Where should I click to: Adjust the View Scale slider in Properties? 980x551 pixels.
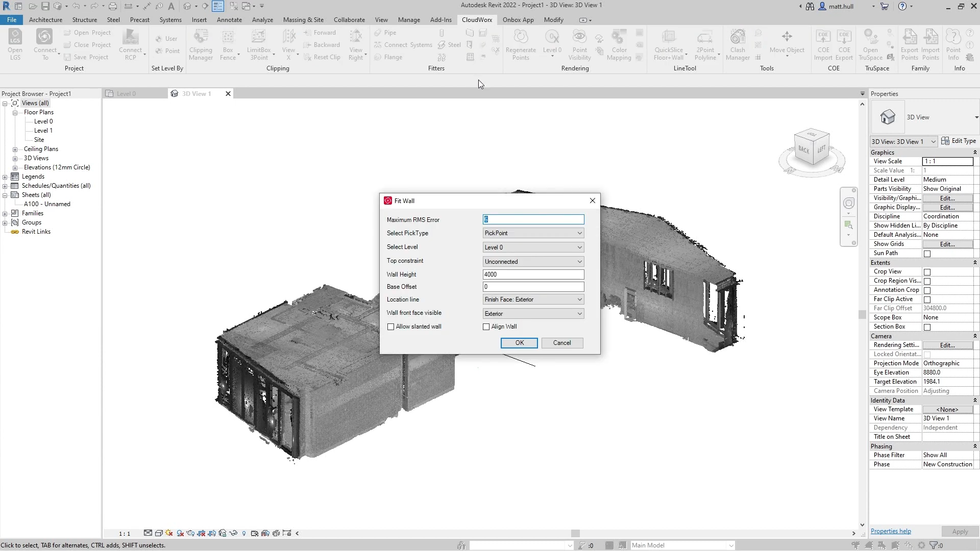(947, 161)
